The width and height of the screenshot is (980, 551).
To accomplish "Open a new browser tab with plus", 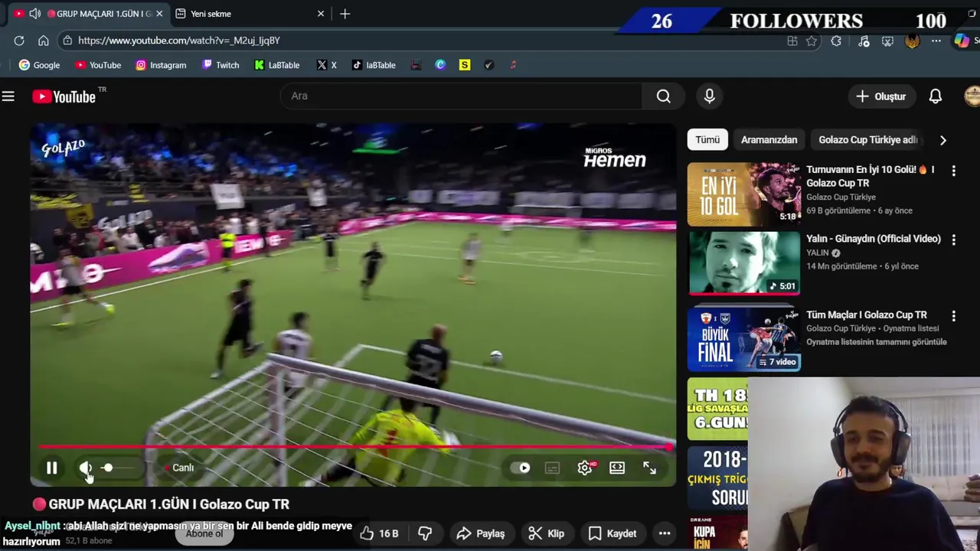I will point(345,14).
